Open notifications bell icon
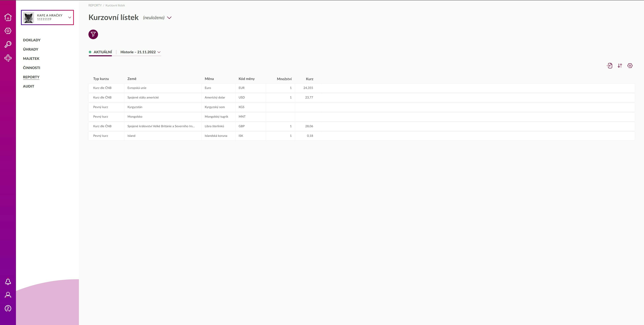The height and width of the screenshot is (325, 644). click(8, 282)
